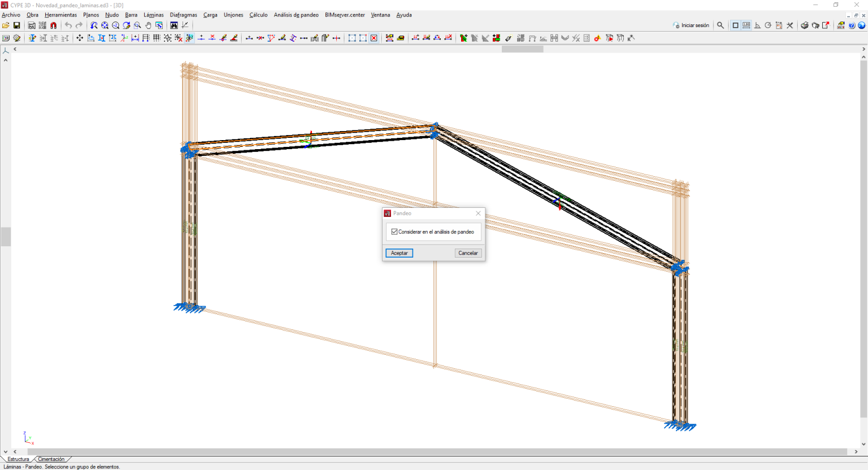Select the pan hand tool

pyautogui.click(x=149, y=25)
